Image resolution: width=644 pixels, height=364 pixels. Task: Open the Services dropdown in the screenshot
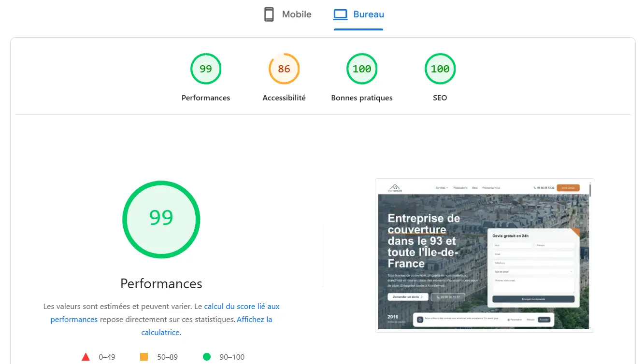(x=442, y=188)
